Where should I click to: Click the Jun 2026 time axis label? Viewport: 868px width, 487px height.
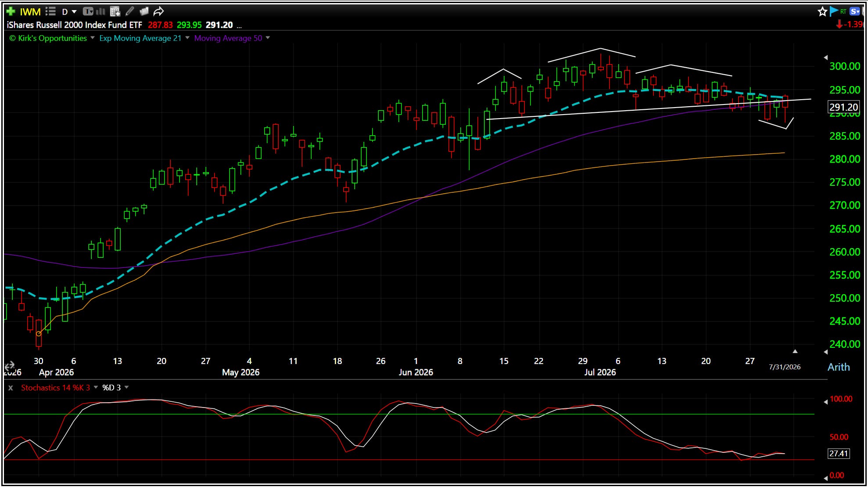coord(416,372)
